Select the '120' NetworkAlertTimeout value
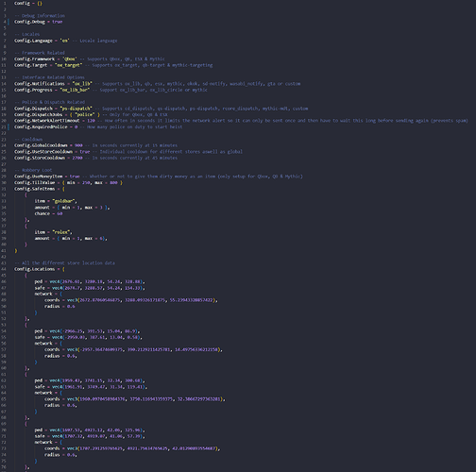The height and width of the screenshot is (472, 476). pyautogui.click(x=92, y=121)
